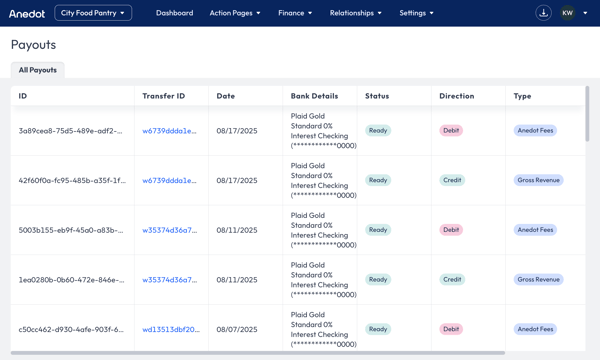Expand the Action Pages menu
This screenshot has height=360, width=600.
pyautogui.click(x=235, y=13)
